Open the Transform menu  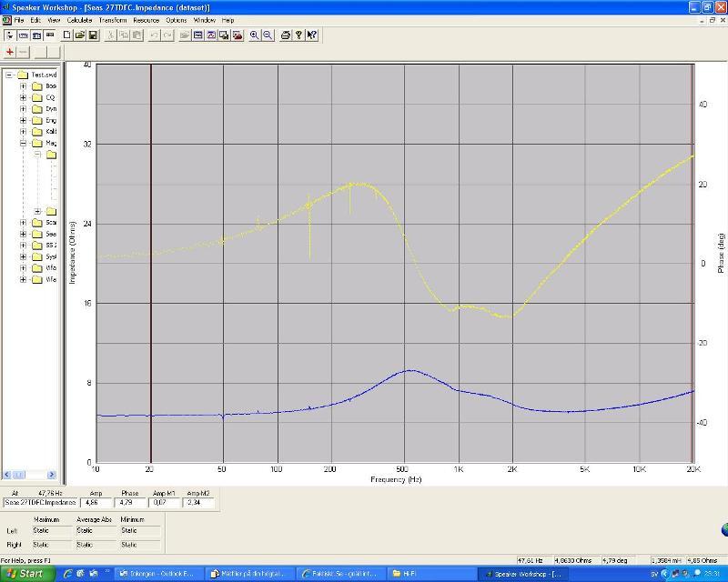pos(112,20)
